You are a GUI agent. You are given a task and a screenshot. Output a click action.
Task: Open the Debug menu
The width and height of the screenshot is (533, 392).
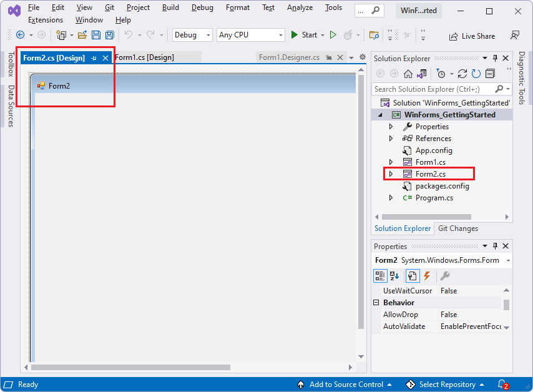tap(201, 7)
